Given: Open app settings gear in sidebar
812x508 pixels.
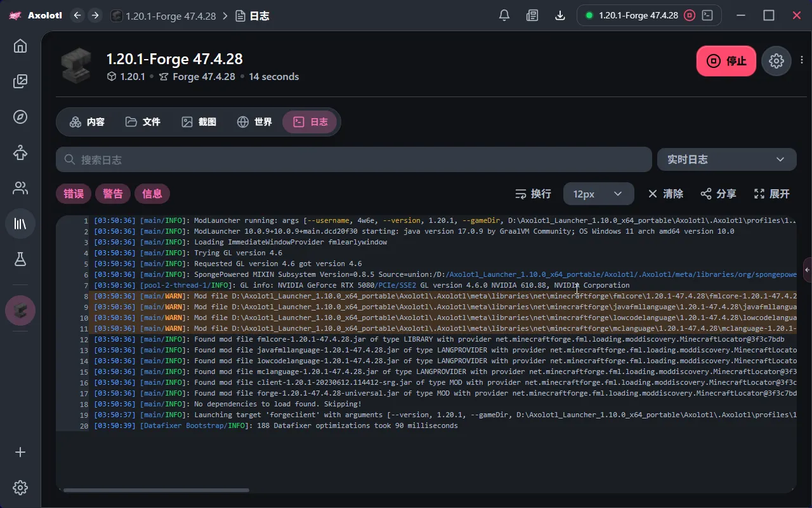Looking at the screenshot, I should [20, 488].
